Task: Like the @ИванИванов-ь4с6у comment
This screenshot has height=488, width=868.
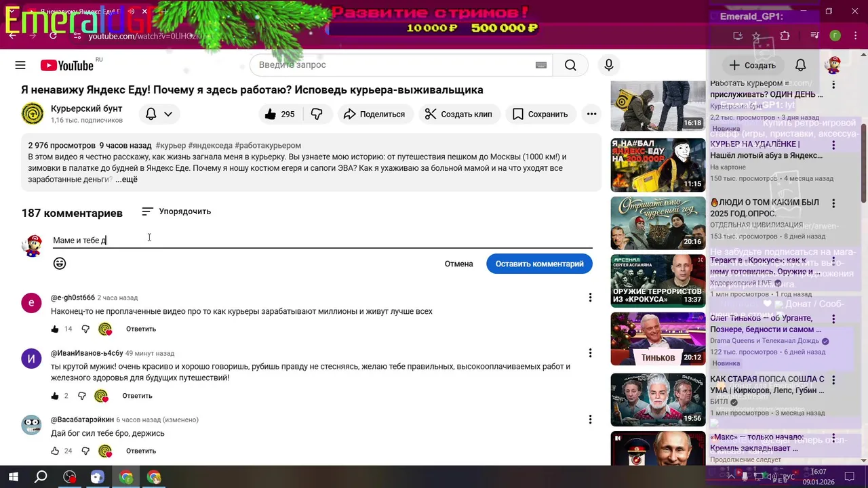Action: click(x=55, y=396)
